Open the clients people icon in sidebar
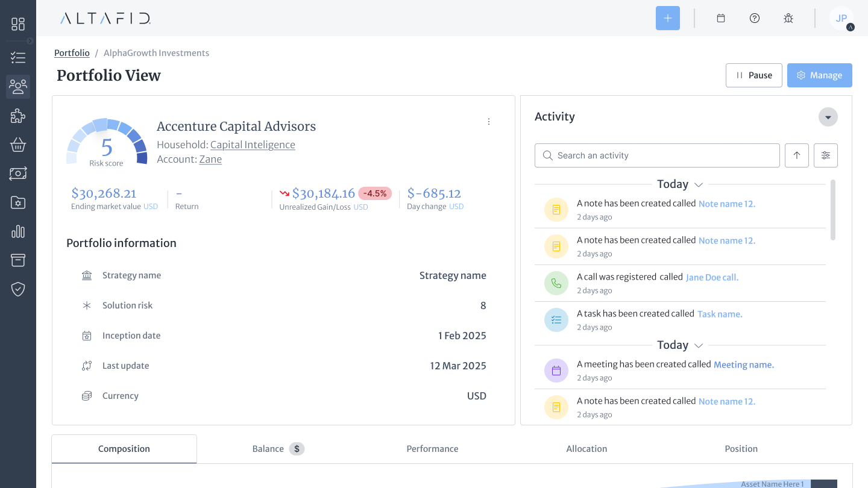Screen dimensions: 868x488 pyautogui.click(x=18, y=87)
